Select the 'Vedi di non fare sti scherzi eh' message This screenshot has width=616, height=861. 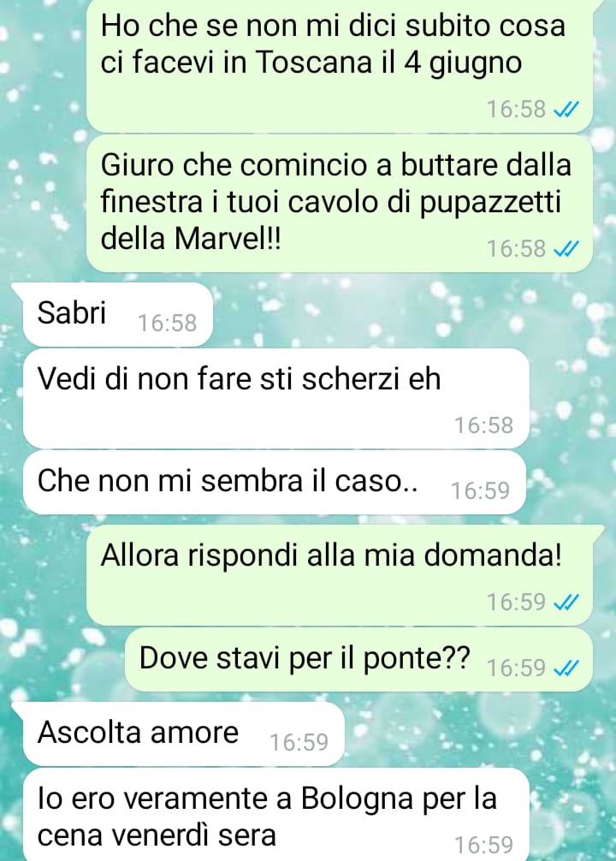(x=275, y=398)
